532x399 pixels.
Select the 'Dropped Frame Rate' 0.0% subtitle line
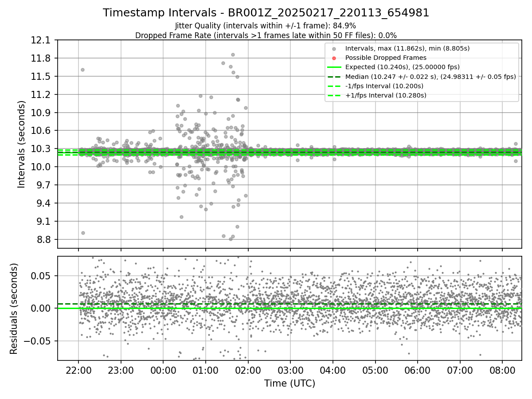[x=266, y=35]
